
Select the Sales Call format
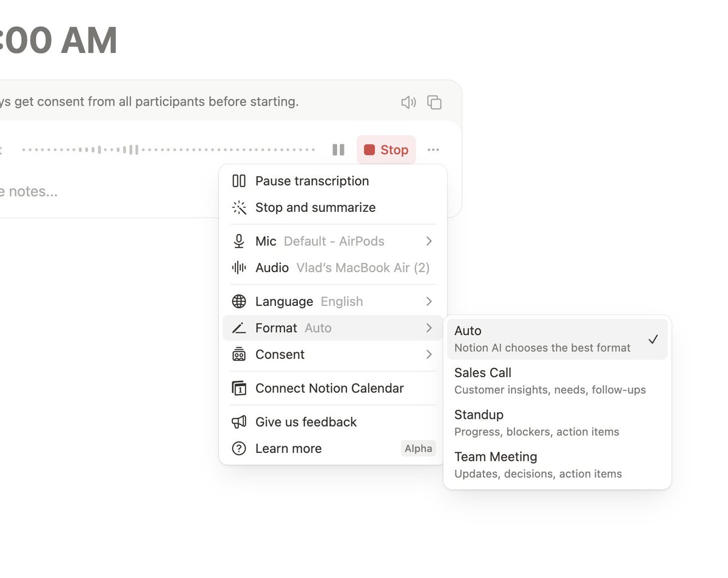[557, 381]
